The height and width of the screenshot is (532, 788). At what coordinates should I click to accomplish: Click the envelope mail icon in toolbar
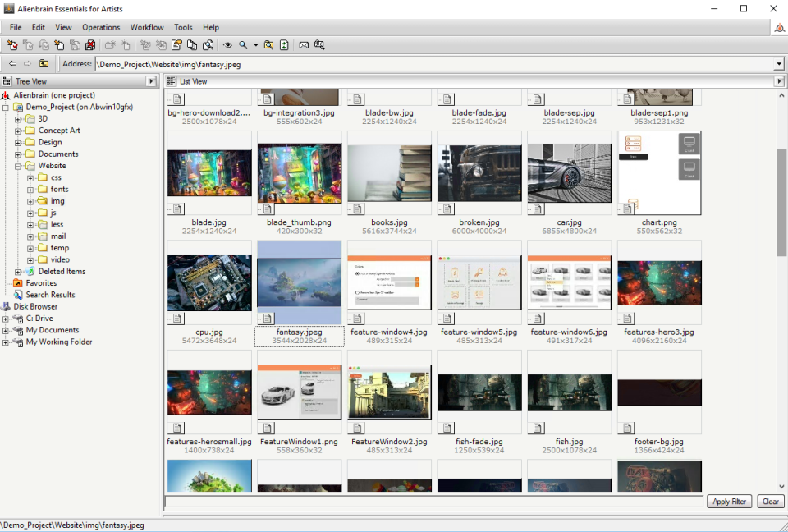click(304, 45)
